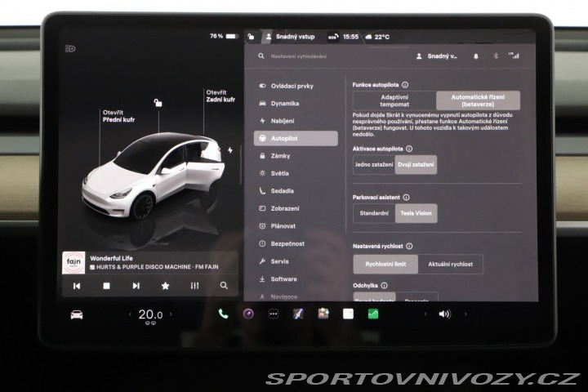
Task: Open the white calendar app icon
Action: tap(348, 314)
